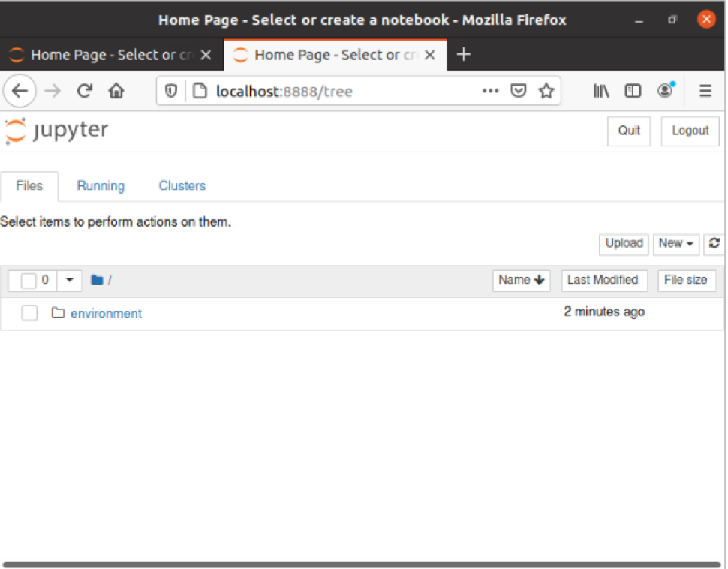Open the Firefox account icon
This screenshot has width=728, height=569.
click(666, 90)
